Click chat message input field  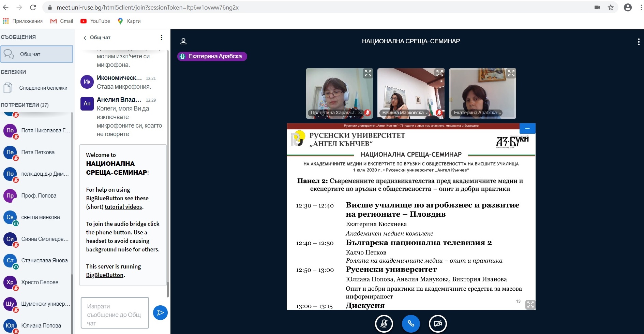coord(115,313)
